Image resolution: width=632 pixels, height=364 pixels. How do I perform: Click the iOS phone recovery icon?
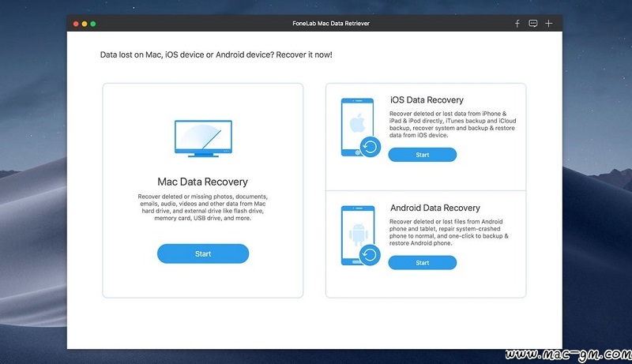click(361, 128)
